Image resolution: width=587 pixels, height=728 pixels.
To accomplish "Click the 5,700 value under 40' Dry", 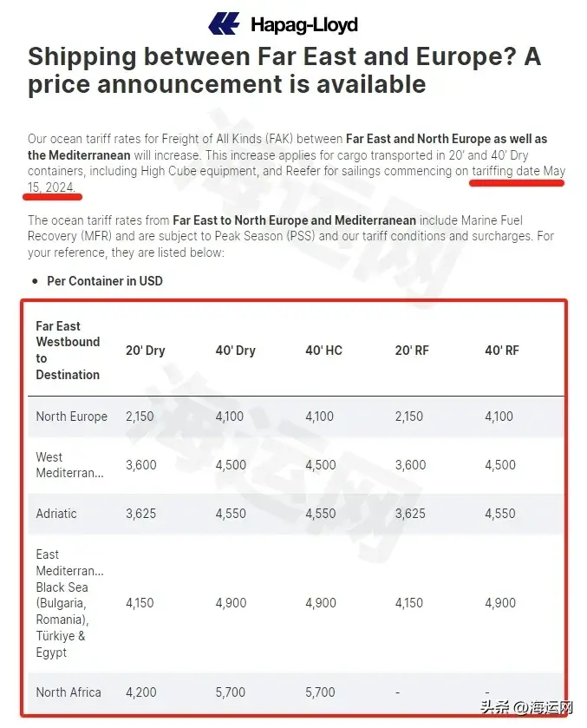I will tap(231, 692).
